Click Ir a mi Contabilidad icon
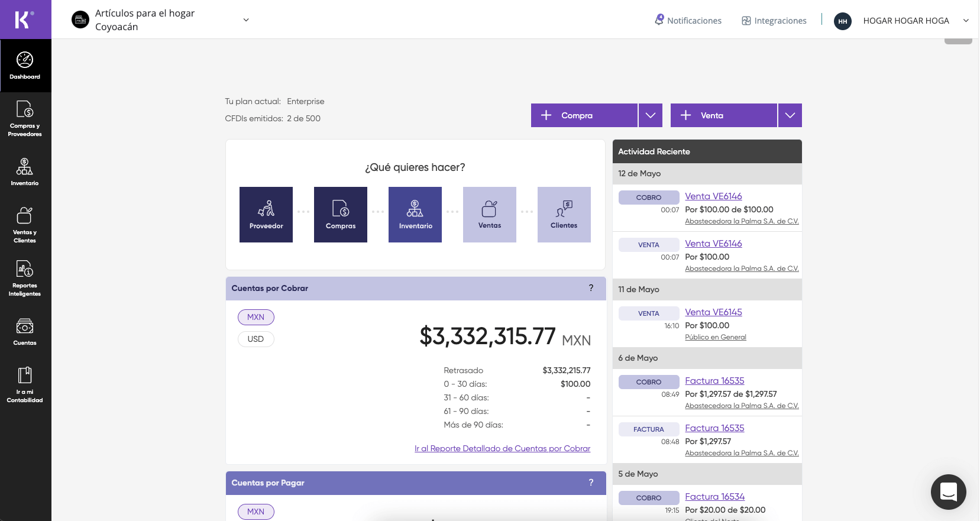 pos(25,376)
